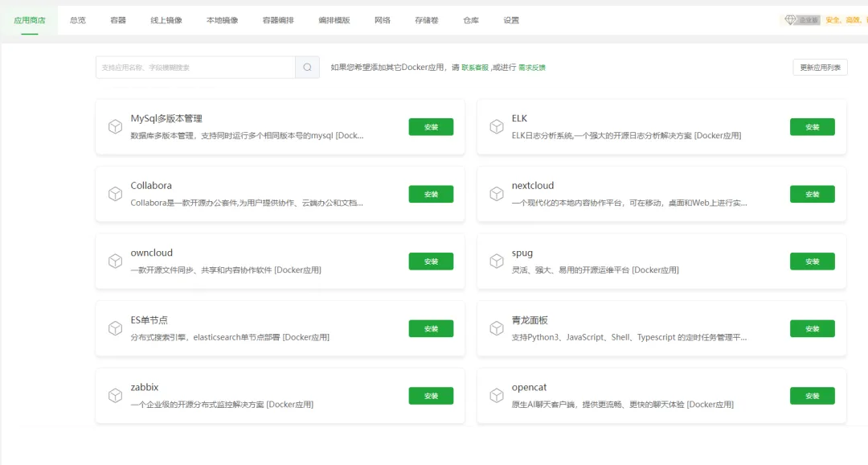Install the opencat app
868x465 pixels.
[812, 396]
